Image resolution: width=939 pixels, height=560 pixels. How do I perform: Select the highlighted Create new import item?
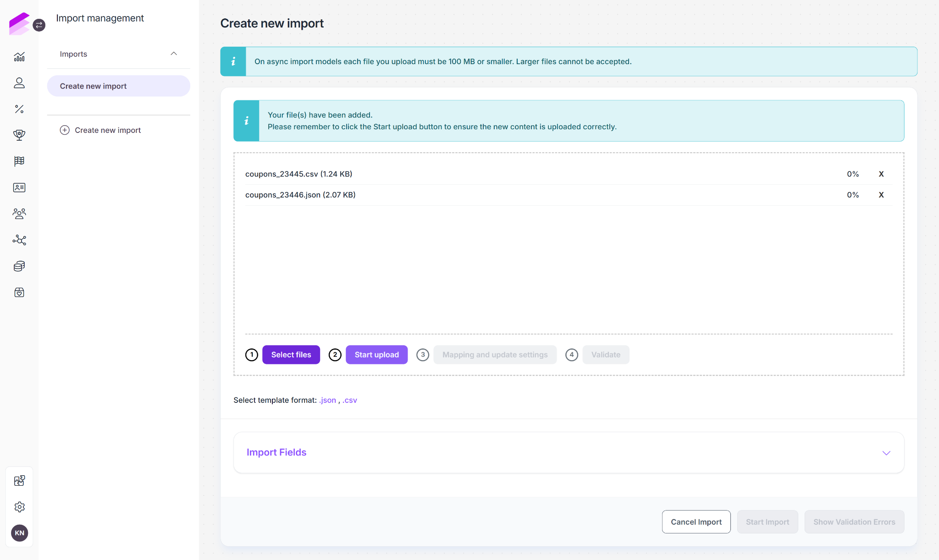click(118, 86)
